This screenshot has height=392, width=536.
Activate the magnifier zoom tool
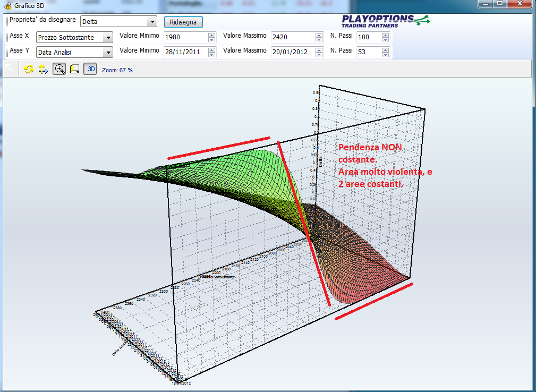[x=59, y=69]
